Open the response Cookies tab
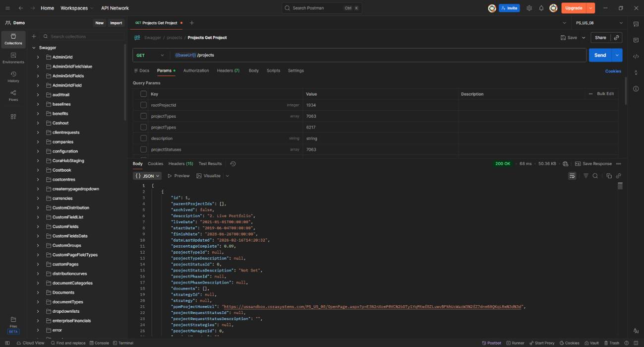Viewport: 644px width, 347px height. [x=155, y=164]
